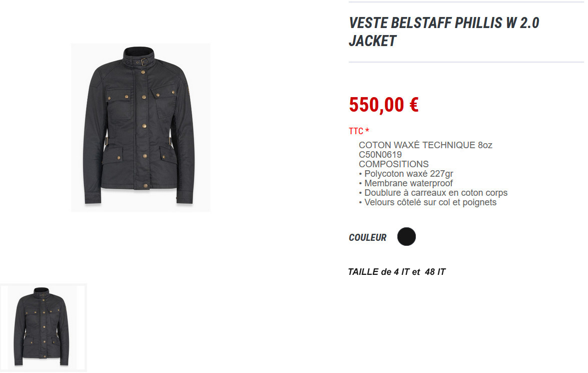Click the Velours côtelé sur col bullet
The width and height of the screenshot is (588, 373).
coord(427,202)
